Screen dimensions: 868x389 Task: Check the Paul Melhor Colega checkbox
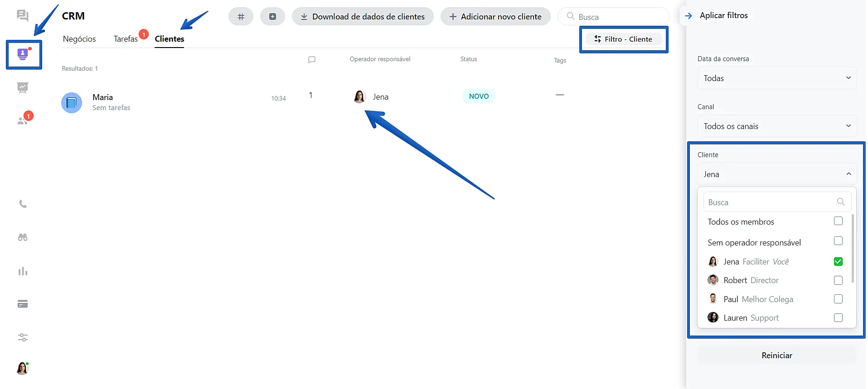click(838, 299)
